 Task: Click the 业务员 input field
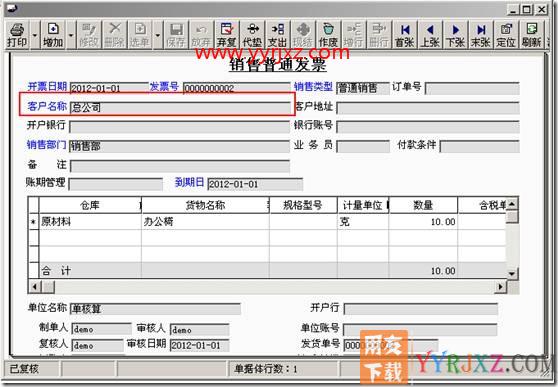point(363,146)
